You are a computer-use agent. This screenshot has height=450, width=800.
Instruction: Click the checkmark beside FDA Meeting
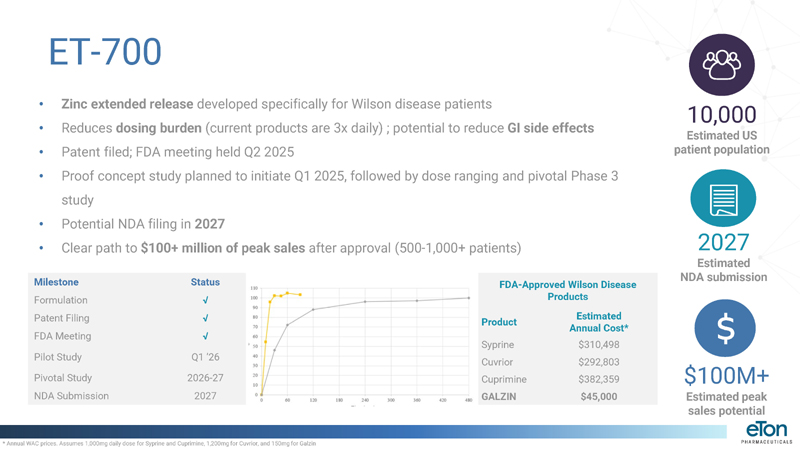coord(205,337)
